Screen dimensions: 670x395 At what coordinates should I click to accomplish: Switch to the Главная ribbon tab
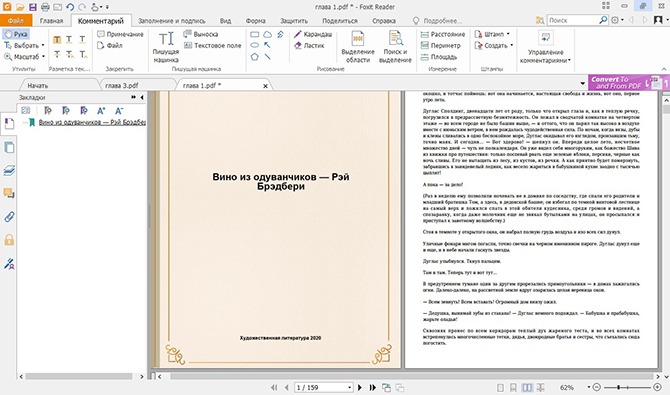51,21
